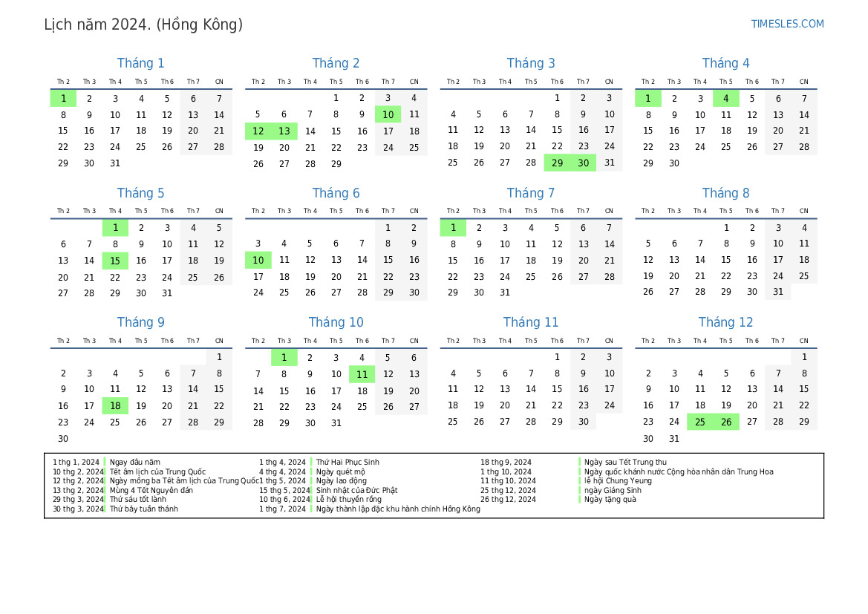Click highlighted day 1 in Tháng 5
This screenshot has width=868, height=614.
(x=115, y=227)
